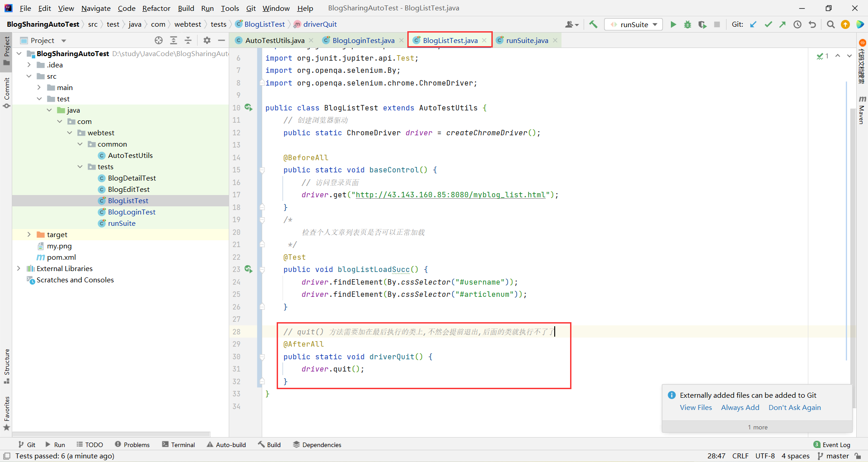Commit changes with the green checkmark icon
The image size is (868, 462).
tap(768, 24)
